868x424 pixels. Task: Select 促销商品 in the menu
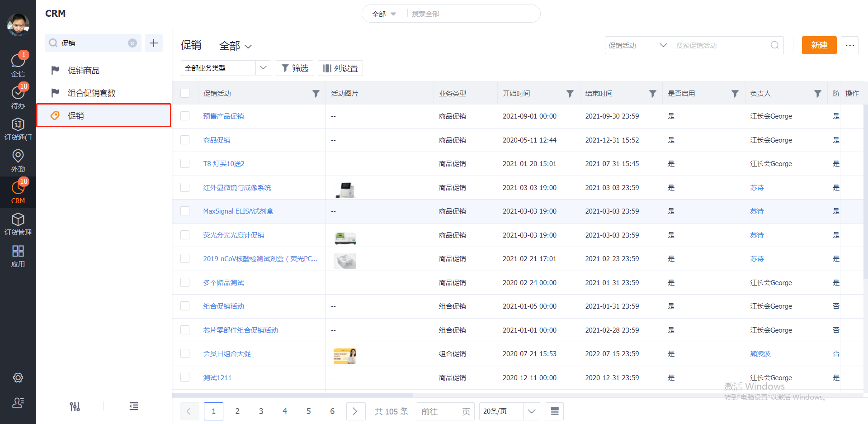pos(84,71)
